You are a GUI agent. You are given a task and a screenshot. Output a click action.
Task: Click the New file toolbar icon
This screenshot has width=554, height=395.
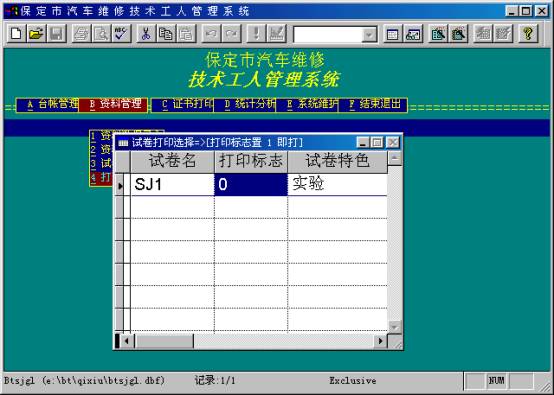click(x=16, y=34)
